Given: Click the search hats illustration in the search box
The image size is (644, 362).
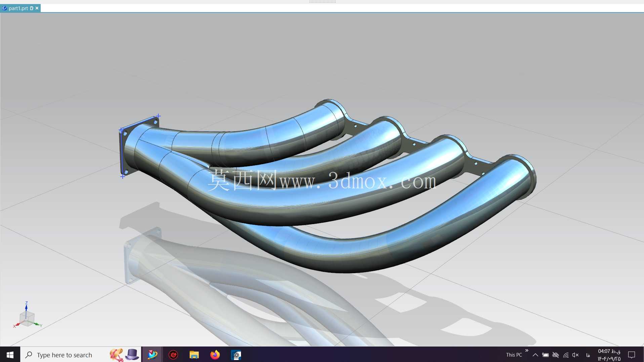Looking at the screenshot, I should [x=124, y=355].
